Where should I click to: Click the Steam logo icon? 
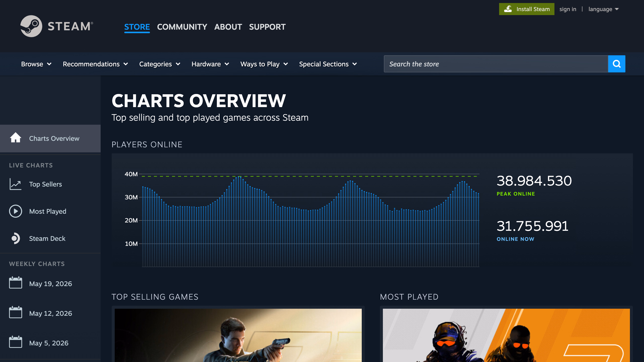(31, 26)
